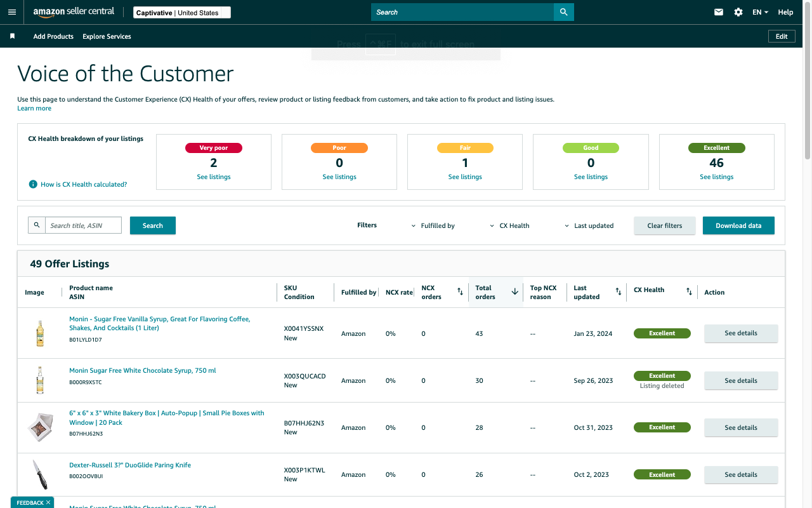The width and height of the screenshot is (812, 508).
Task: Click the search magnifier button in header
Action: pyautogui.click(x=564, y=12)
